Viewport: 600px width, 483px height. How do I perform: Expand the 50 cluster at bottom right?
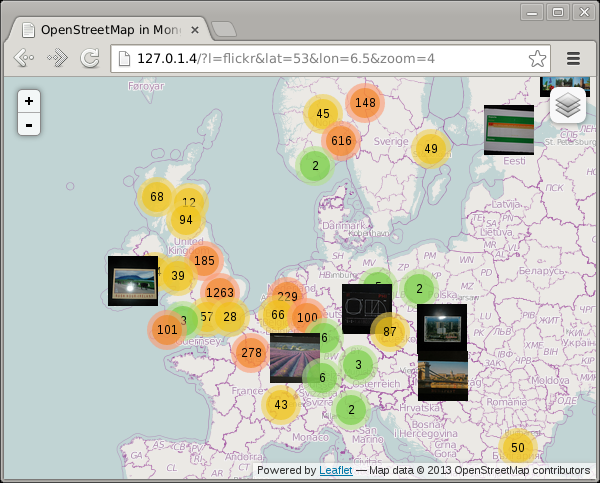pyautogui.click(x=517, y=447)
